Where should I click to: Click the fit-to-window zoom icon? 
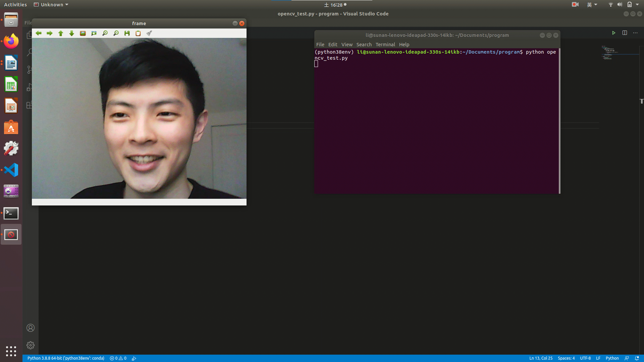94,33
